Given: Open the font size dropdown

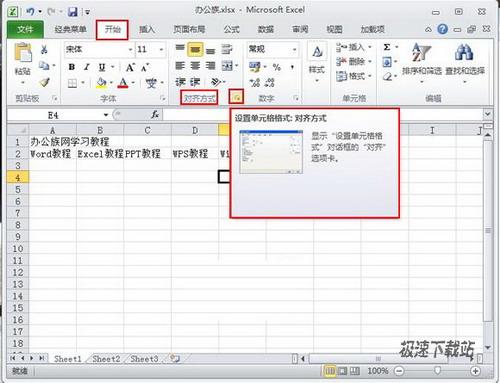Looking at the screenshot, I should point(161,50).
